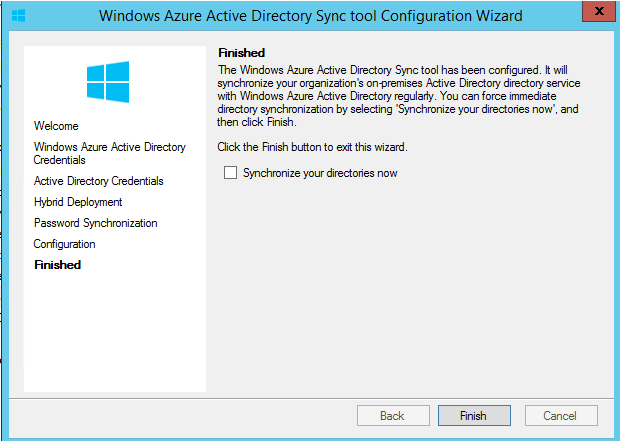Select the Password Synchronization step

coord(95,223)
